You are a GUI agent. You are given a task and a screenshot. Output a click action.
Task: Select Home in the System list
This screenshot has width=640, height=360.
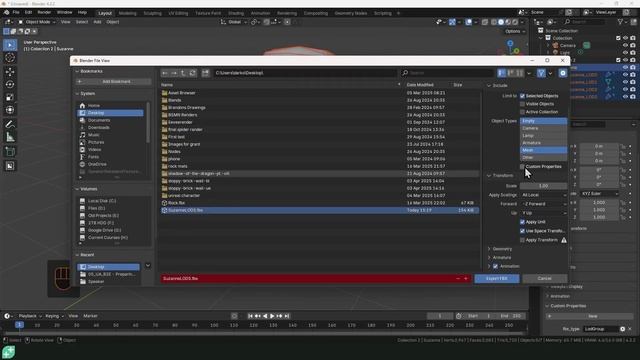point(110,106)
